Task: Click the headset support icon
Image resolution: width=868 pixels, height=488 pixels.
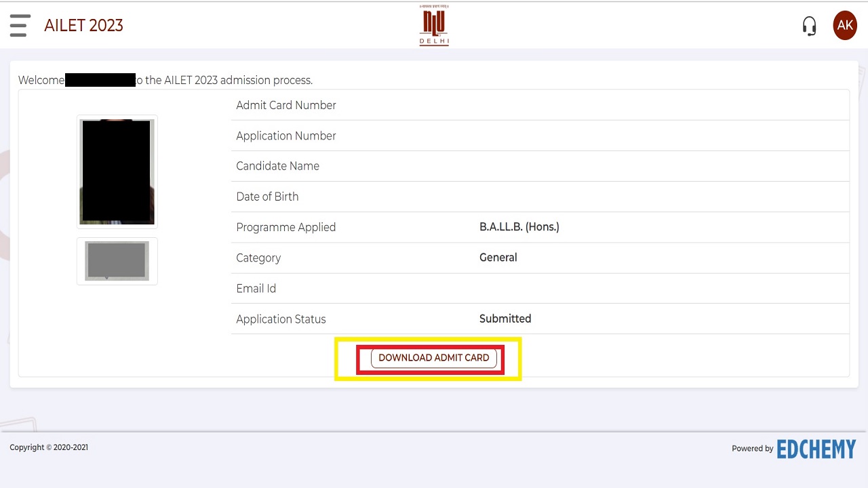Action: (x=809, y=26)
